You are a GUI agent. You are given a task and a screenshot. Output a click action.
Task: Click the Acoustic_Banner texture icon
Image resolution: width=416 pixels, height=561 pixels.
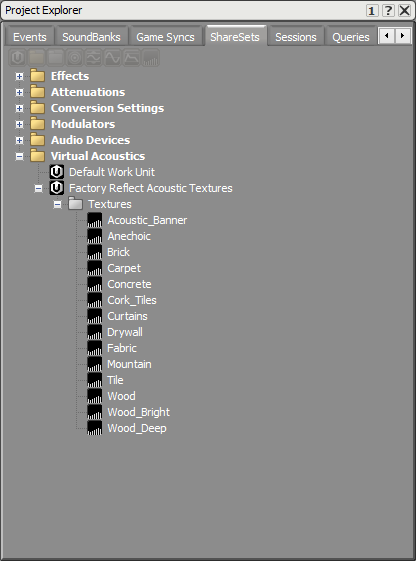[x=95, y=220]
